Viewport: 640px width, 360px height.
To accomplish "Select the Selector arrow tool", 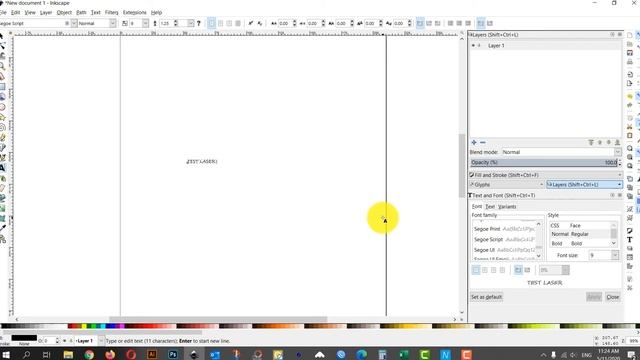I will tap(2, 36).
